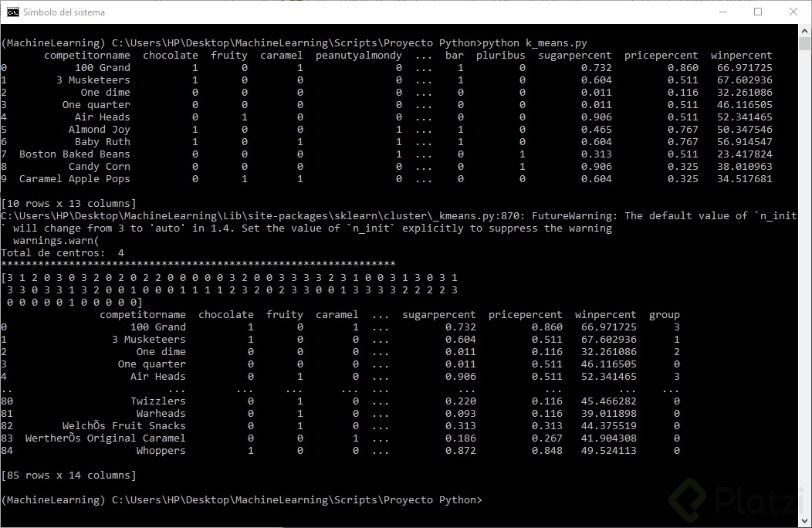The height and width of the screenshot is (528, 812).
Task: Click the row of asterisks separator
Action: click(198, 265)
